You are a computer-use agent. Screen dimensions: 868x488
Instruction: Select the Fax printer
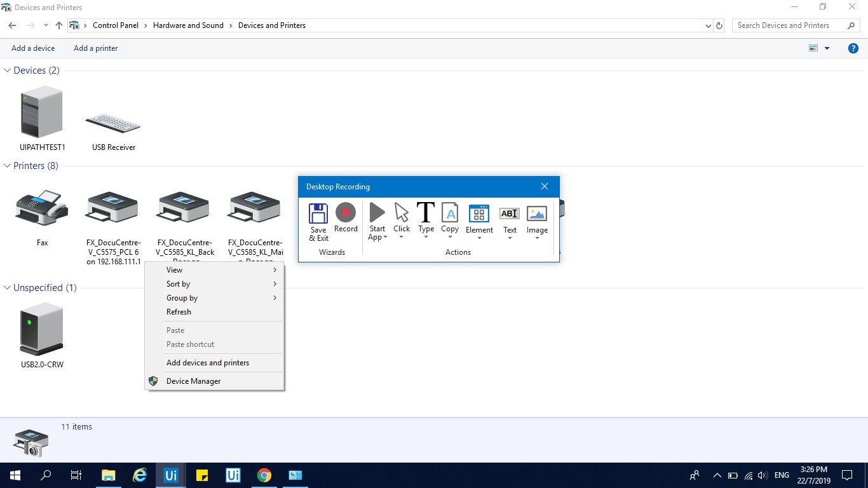43,217
